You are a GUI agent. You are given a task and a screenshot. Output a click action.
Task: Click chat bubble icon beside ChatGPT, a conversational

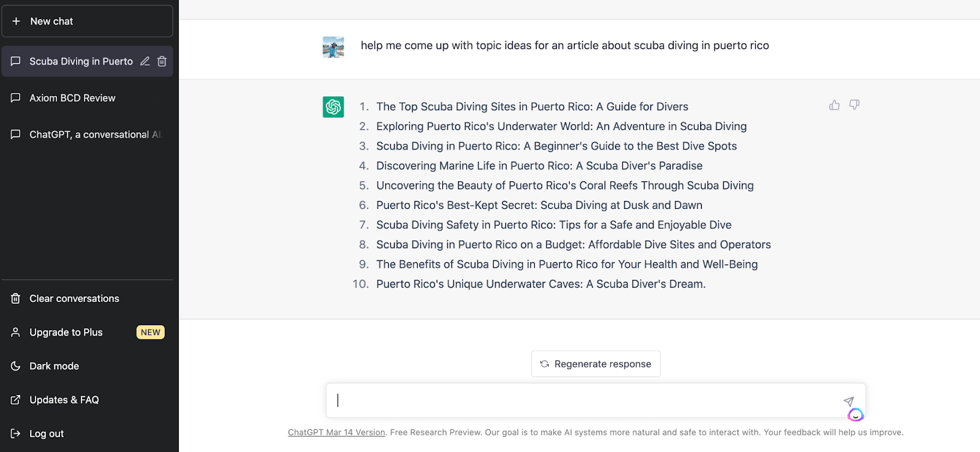pos(16,134)
